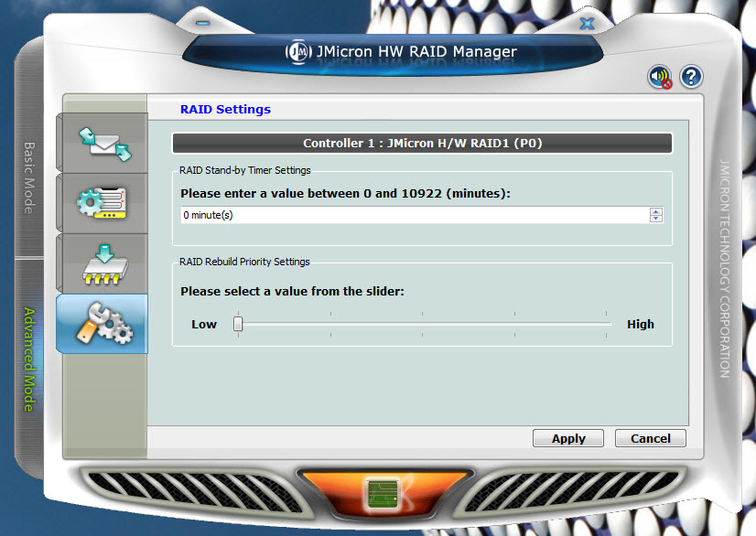Open help with the question mark icon
The height and width of the screenshot is (536, 756).
point(691,77)
